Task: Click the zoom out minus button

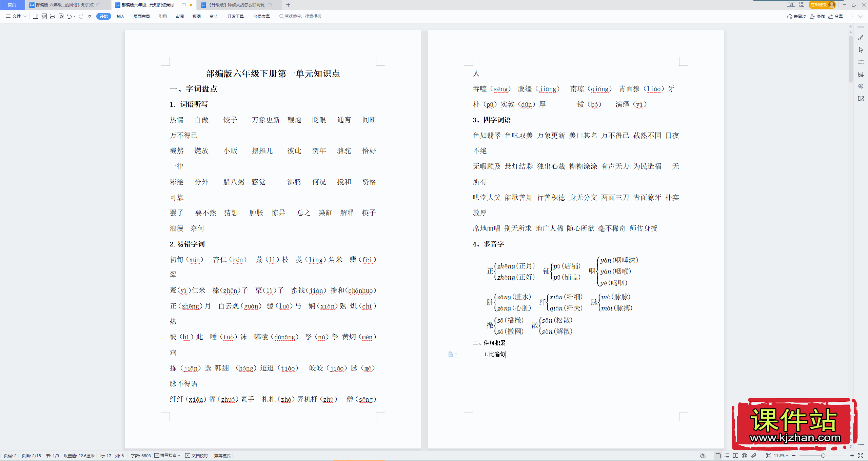Action: click(794, 456)
